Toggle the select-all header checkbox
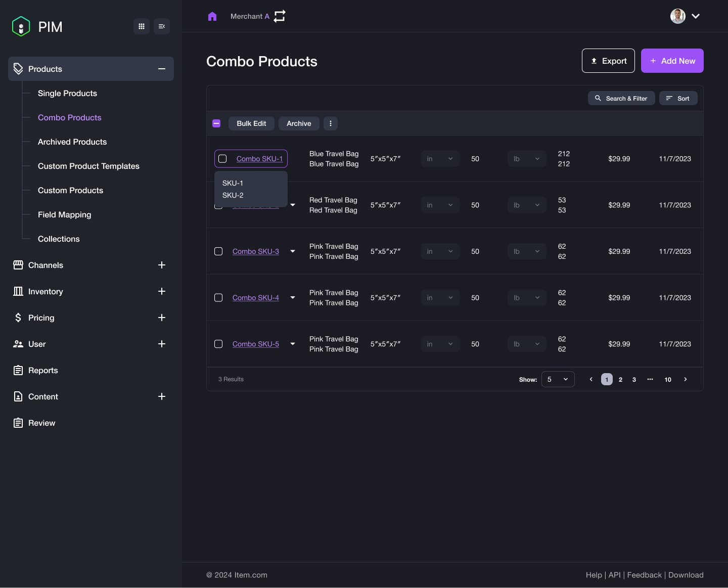 click(216, 123)
